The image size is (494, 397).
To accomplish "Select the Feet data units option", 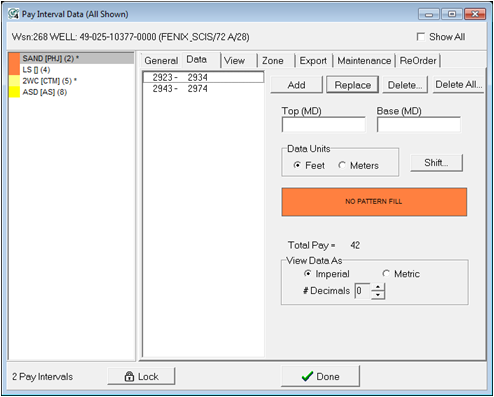I will [x=297, y=165].
